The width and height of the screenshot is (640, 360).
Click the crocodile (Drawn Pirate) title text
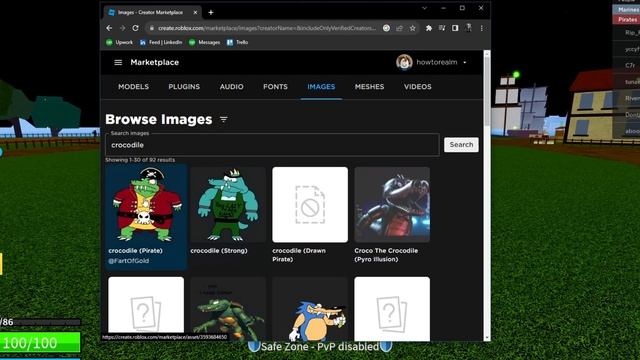point(299,255)
